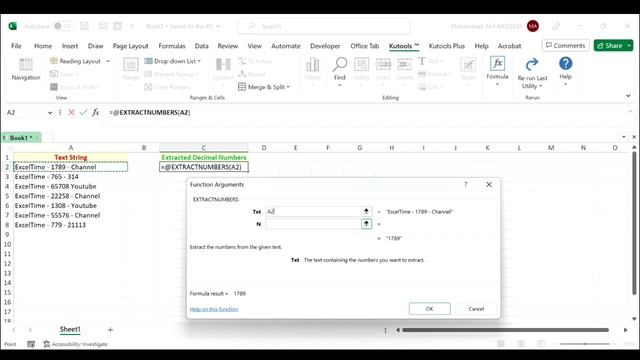The image size is (640, 360).
Task: Cancel the formula entry in formula bar
Action: (x=71, y=112)
